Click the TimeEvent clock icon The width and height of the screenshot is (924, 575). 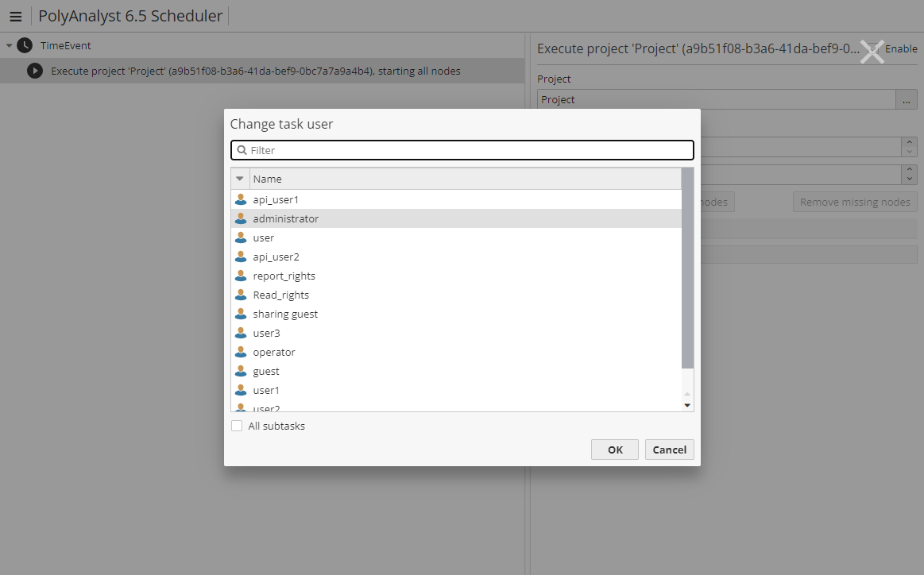coord(25,46)
